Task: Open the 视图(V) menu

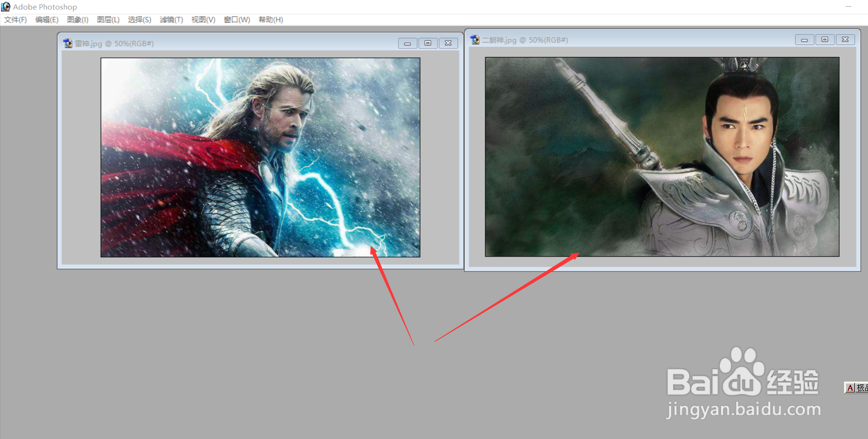Action: pyautogui.click(x=204, y=20)
